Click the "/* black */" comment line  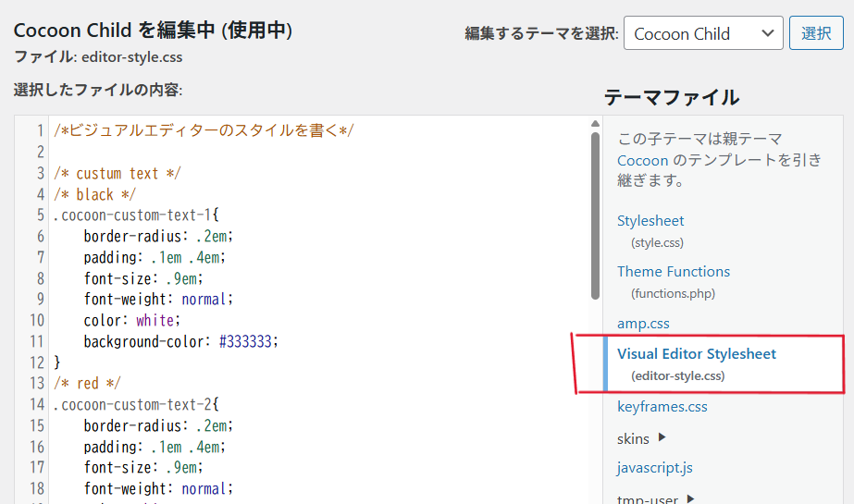pos(94,194)
